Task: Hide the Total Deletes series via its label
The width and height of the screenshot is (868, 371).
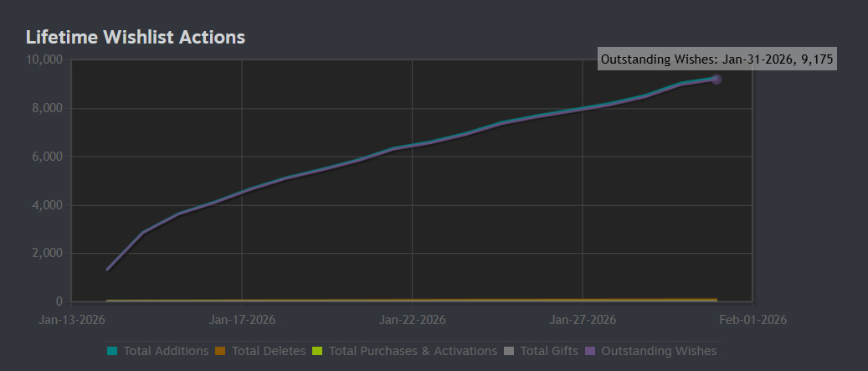Action: point(269,351)
